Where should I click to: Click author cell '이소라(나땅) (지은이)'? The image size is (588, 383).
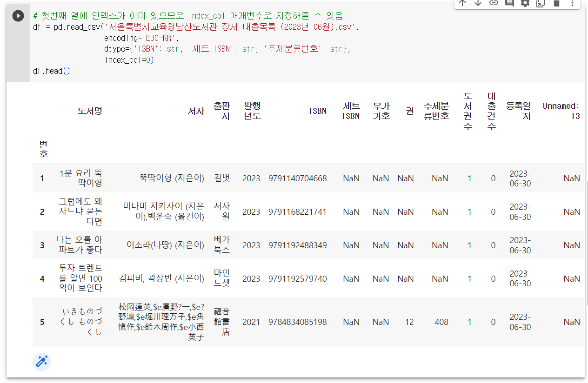166,245
